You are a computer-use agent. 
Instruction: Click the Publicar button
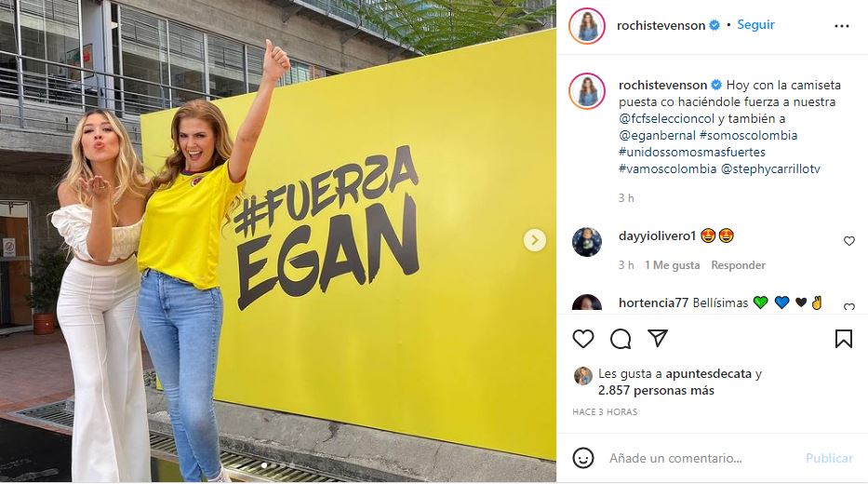[x=829, y=459]
